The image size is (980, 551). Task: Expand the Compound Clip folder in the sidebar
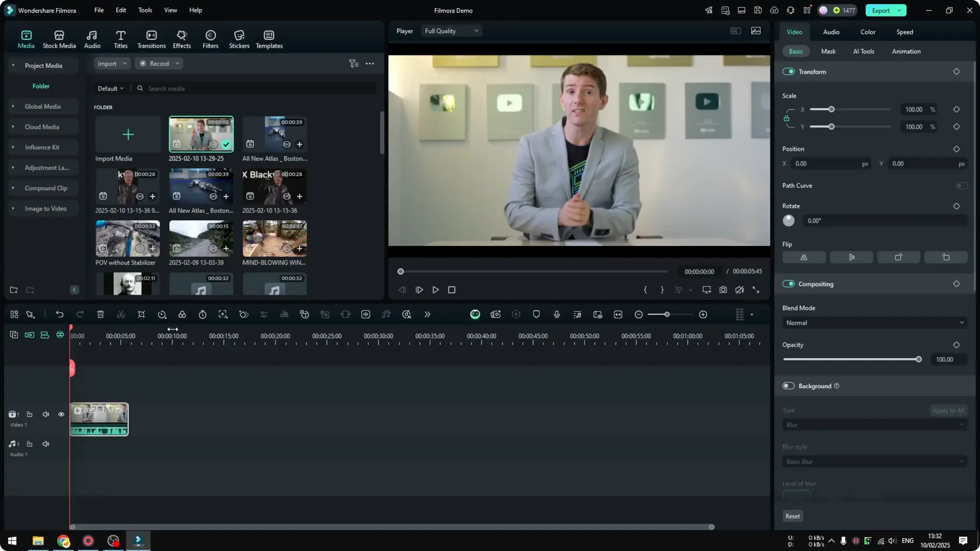12,188
